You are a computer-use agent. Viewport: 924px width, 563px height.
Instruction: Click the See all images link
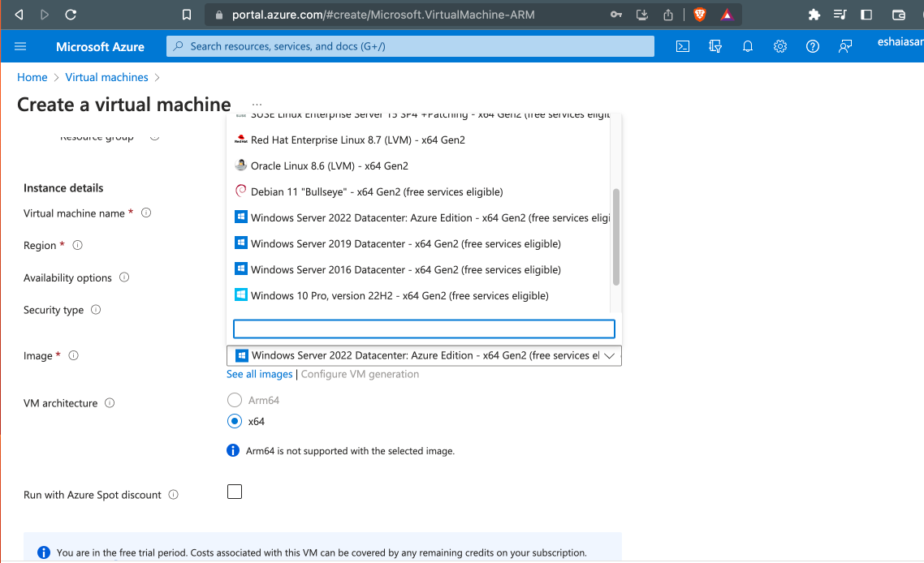pos(259,374)
